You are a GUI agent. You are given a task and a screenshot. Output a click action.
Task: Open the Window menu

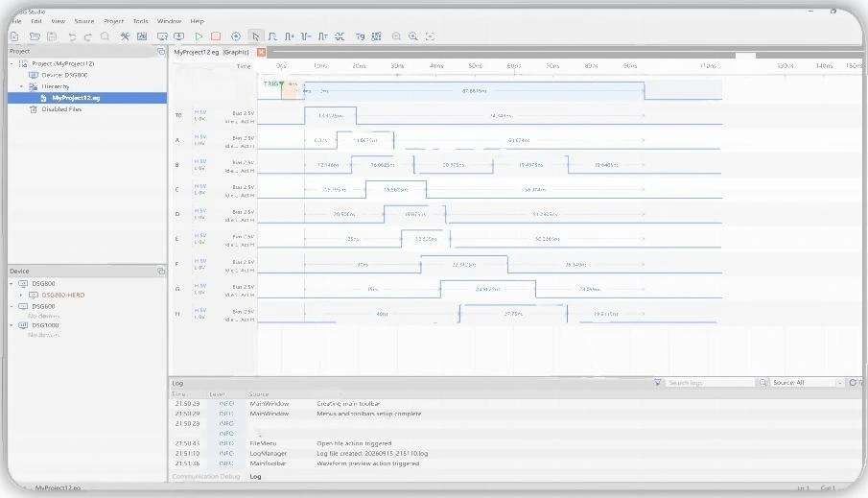pyautogui.click(x=169, y=21)
